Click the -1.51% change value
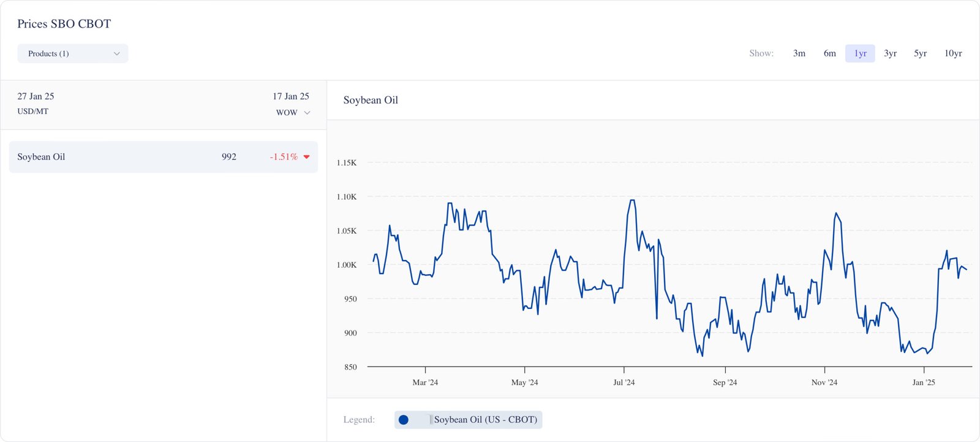Screen dimensions: 980x442 [284, 157]
